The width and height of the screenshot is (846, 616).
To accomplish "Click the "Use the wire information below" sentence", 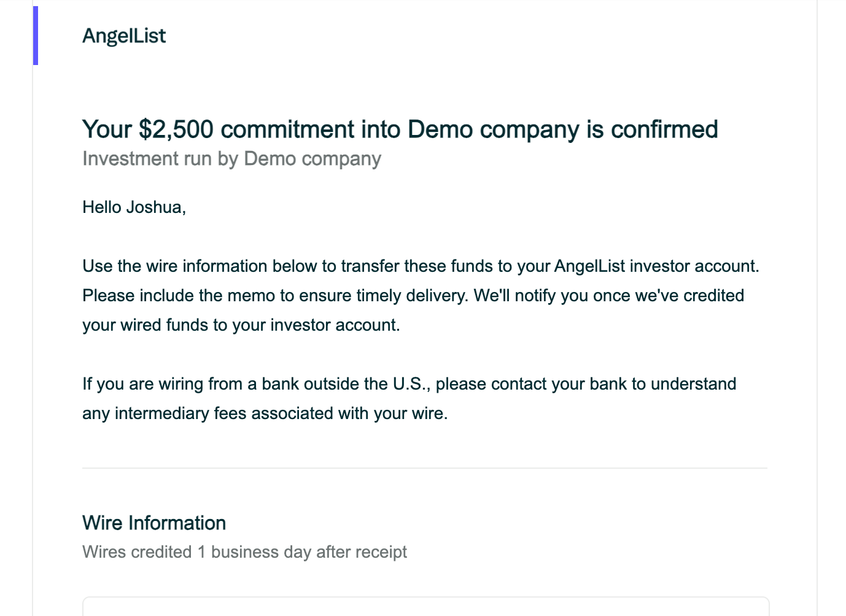I will click(x=421, y=266).
